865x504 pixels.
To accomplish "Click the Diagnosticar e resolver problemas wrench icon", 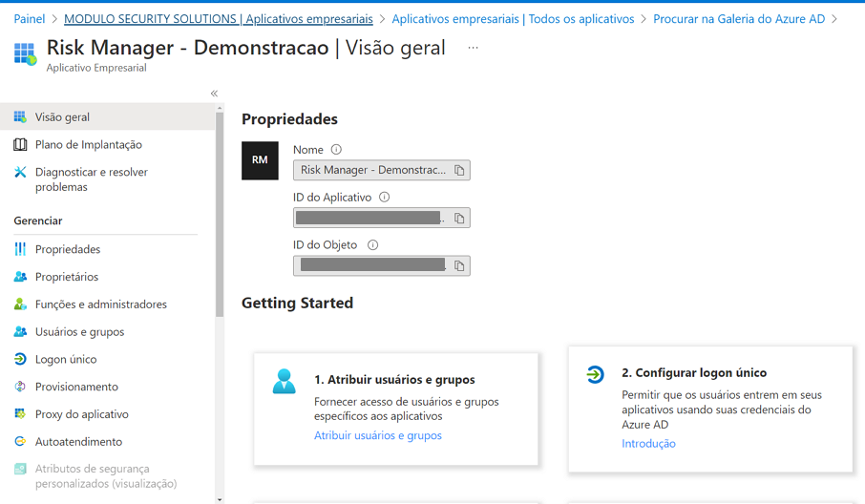I will pos(20,172).
